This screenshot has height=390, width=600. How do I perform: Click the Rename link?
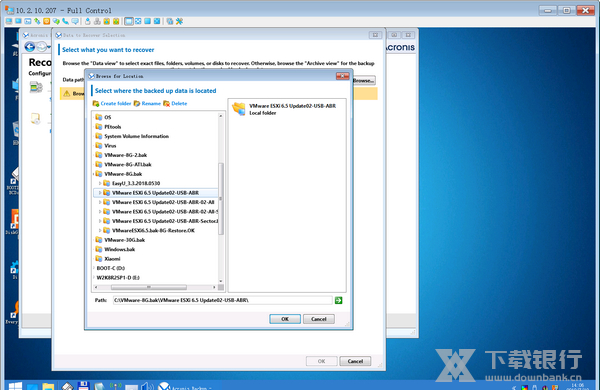click(x=151, y=104)
